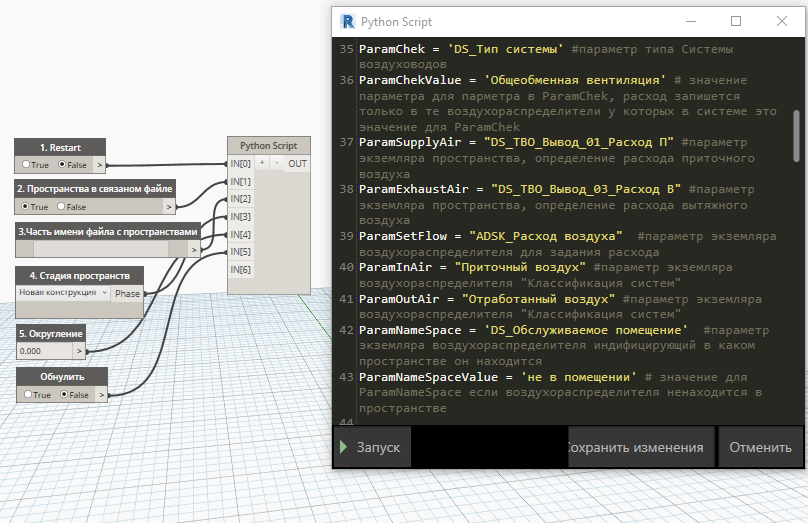Select False on the 1. Restart node
The width and height of the screenshot is (808, 523).
coord(62,165)
